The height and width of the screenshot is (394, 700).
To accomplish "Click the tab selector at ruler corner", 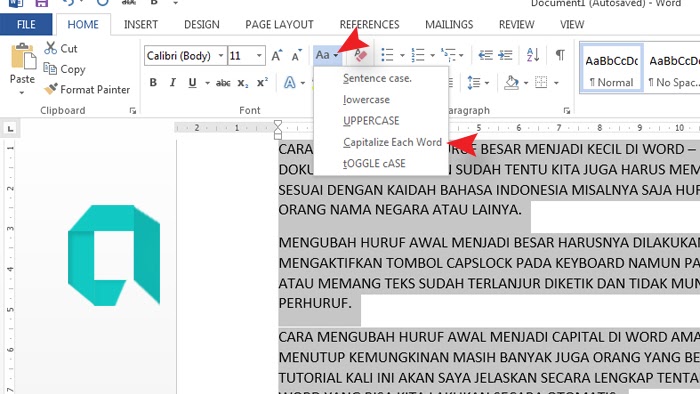I will pyautogui.click(x=10, y=129).
